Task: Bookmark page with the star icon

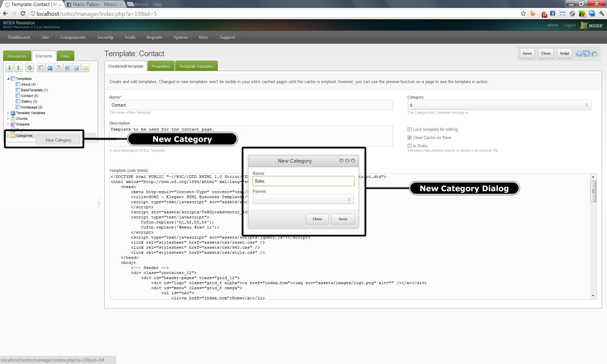Action: (x=523, y=13)
